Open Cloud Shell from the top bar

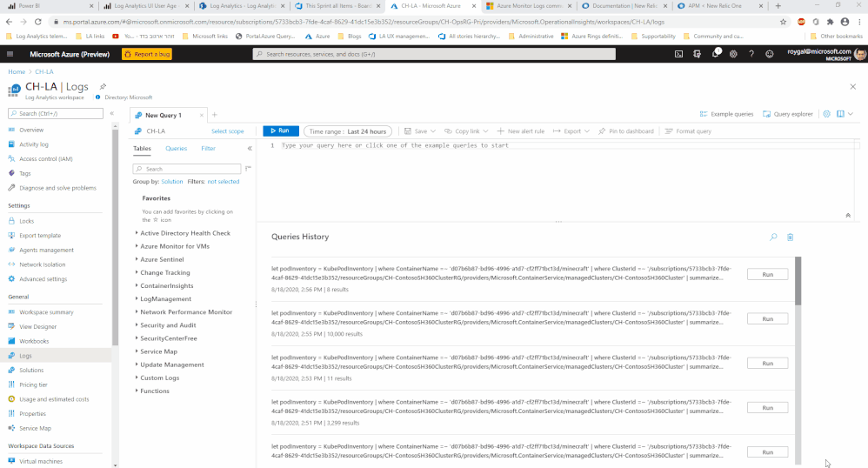coord(678,54)
